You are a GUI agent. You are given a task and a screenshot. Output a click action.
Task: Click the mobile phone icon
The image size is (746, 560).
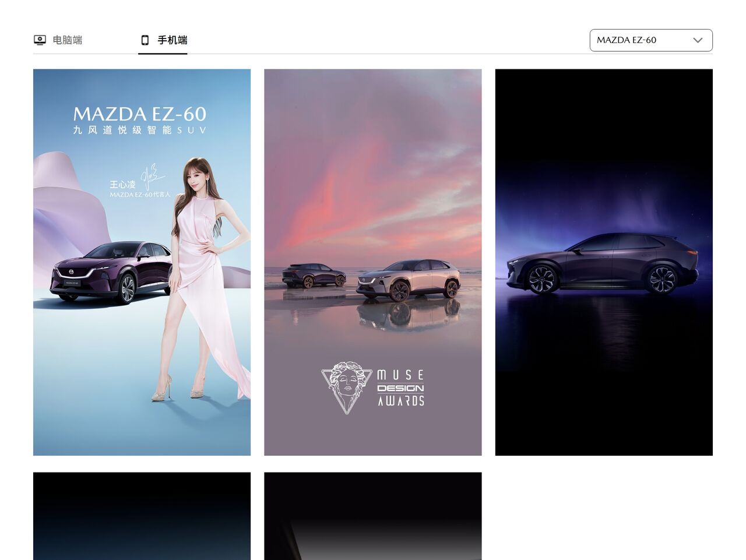click(145, 40)
